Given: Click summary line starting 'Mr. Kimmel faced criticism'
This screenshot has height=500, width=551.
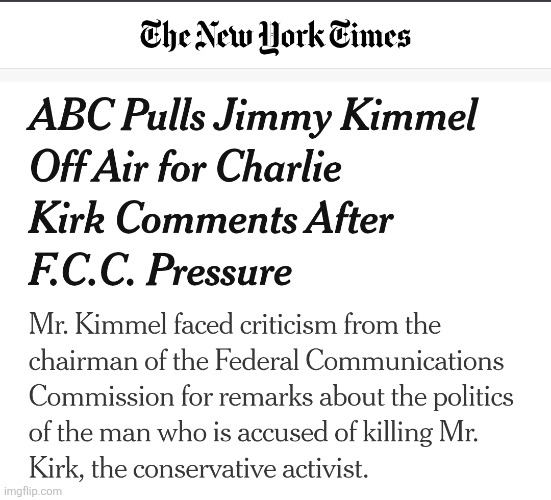Looking at the screenshot, I should (x=234, y=325).
